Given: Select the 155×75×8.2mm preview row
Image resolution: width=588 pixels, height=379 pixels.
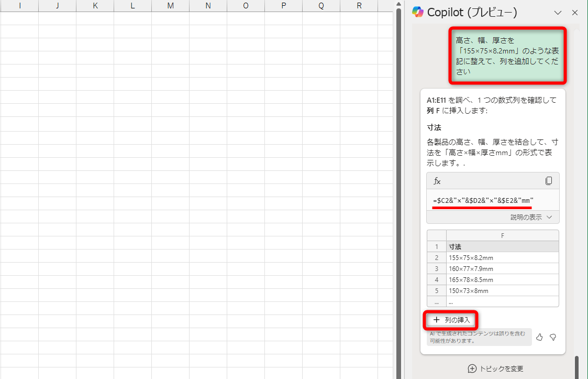Looking at the screenshot, I should click(471, 257).
